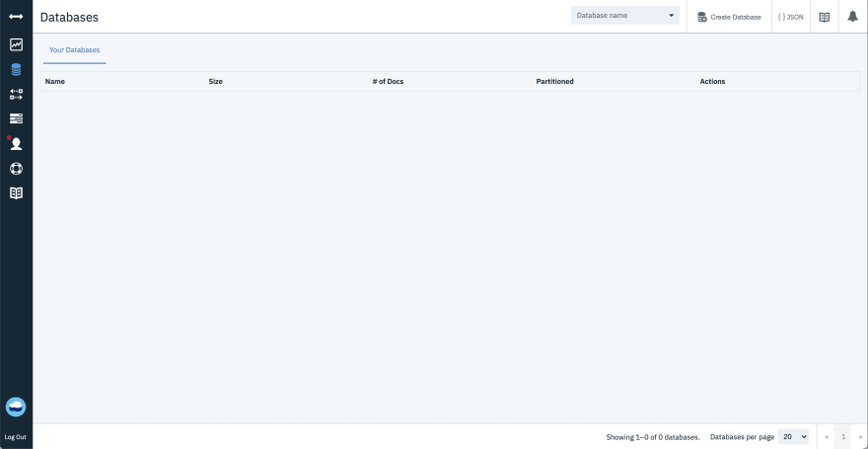Open the Account user icon in sidebar

pos(16,144)
